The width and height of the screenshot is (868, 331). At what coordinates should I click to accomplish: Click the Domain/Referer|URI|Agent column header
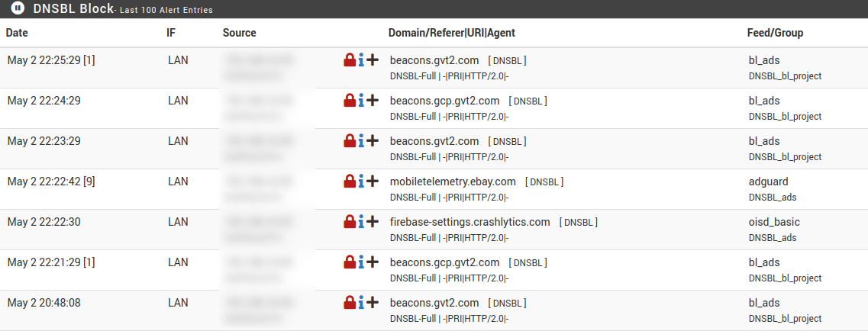coord(452,33)
